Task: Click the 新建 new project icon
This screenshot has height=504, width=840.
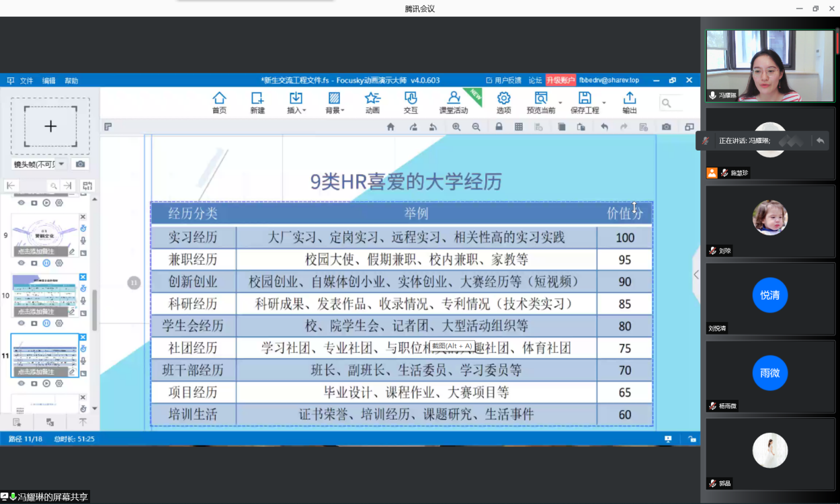Action: tap(257, 102)
